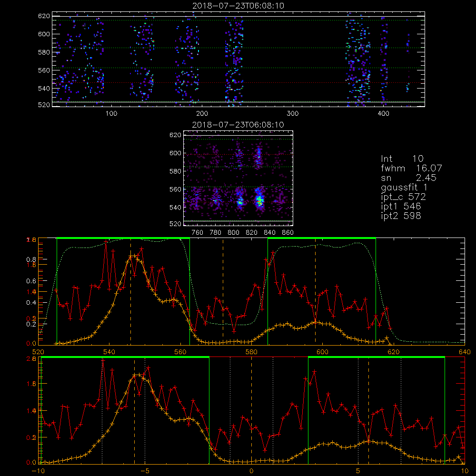
Task: Click x-axis label 800 on middle image
Action: [x=233, y=233]
